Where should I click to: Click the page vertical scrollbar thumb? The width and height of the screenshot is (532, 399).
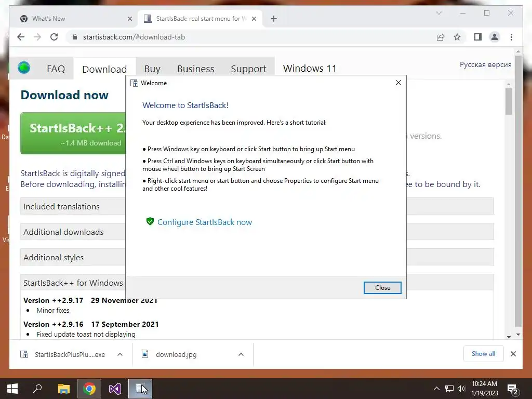click(518, 190)
